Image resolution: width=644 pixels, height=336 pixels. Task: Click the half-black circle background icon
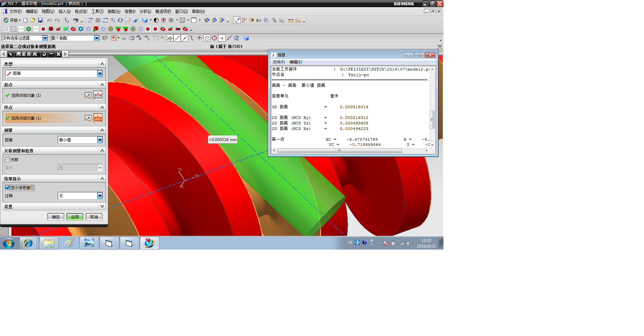click(156, 20)
